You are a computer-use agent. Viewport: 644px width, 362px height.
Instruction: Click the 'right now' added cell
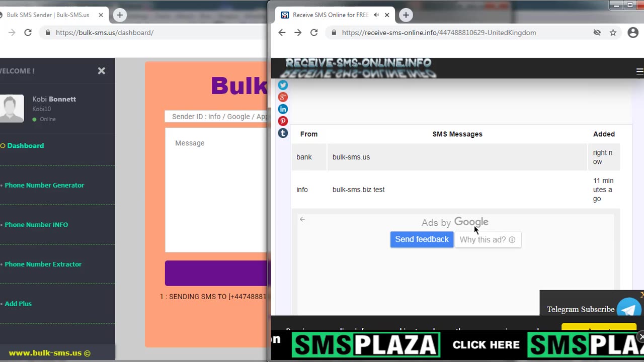(604, 157)
